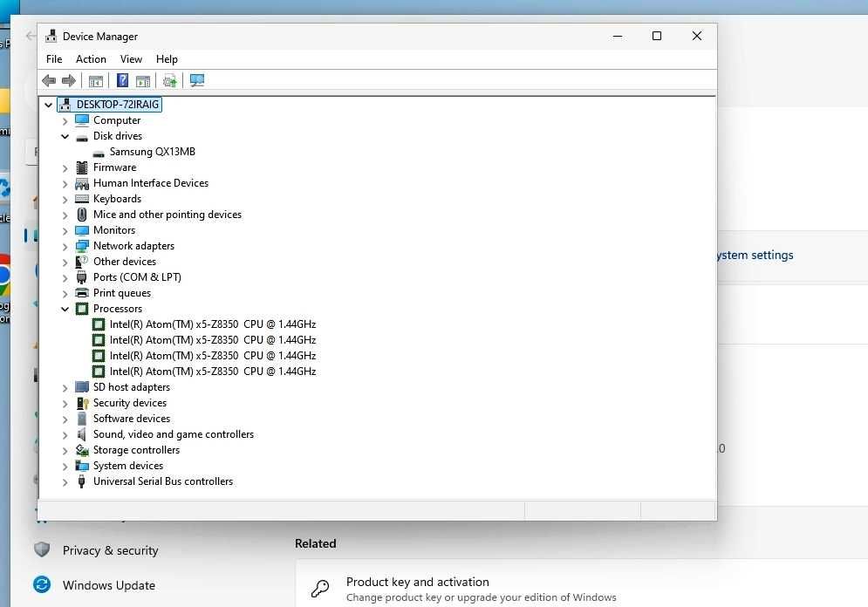
Task: Minimize the Device Manager window
Action: pos(618,36)
